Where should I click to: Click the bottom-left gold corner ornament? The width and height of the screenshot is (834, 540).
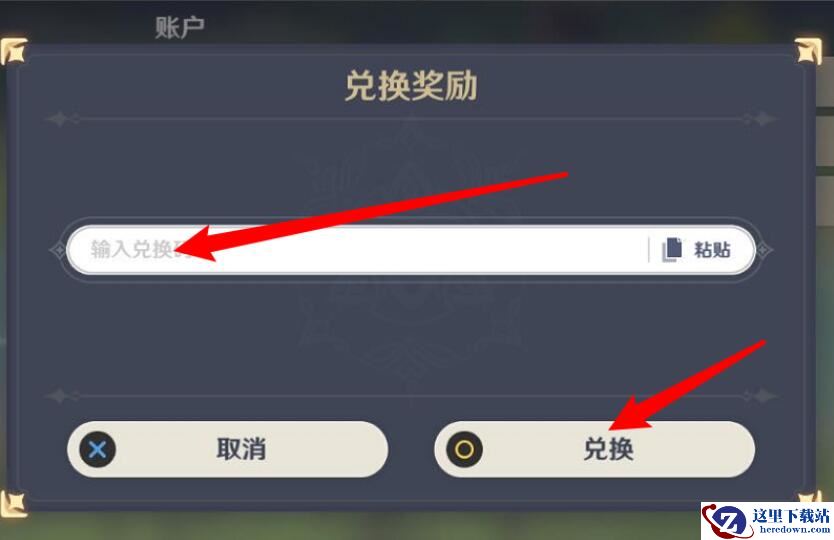click(13, 503)
